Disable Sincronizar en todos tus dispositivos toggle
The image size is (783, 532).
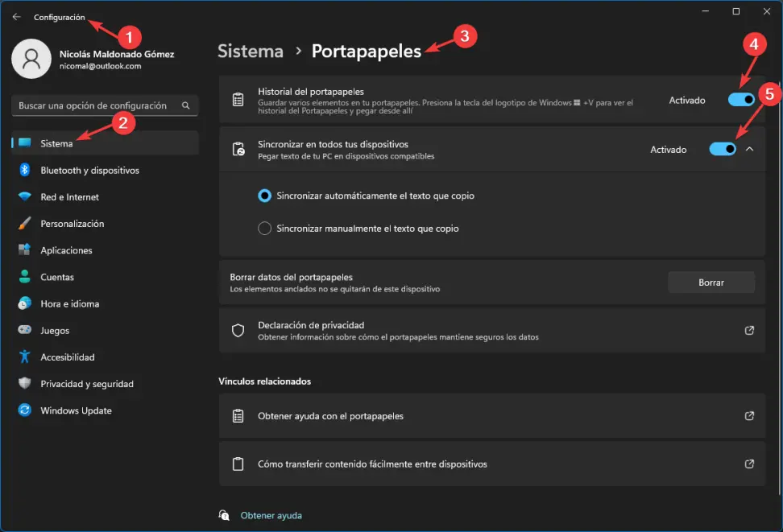(x=723, y=149)
